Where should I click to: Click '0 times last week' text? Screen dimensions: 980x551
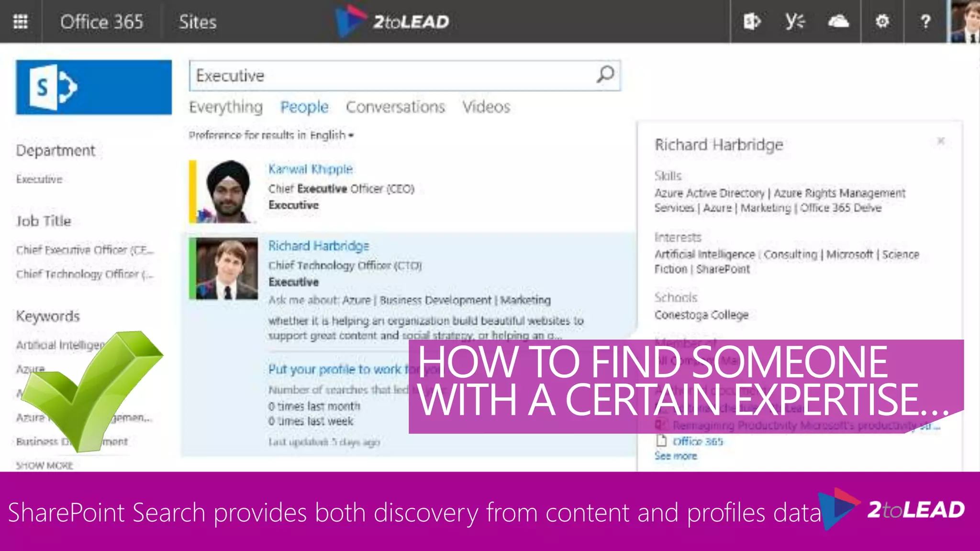pyautogui.click(x=311, y=421)
